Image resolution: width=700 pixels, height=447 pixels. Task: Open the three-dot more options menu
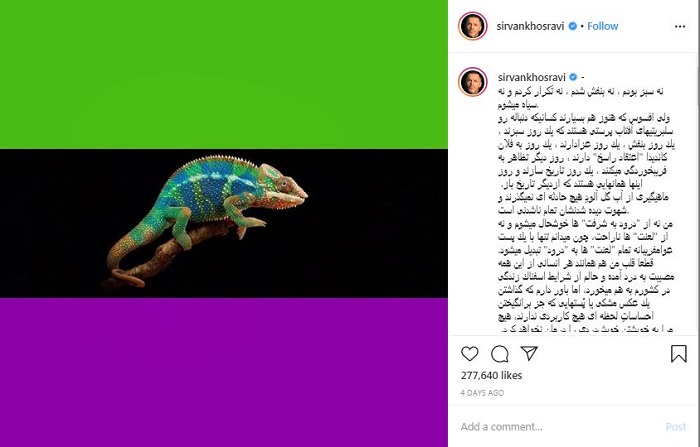point(680,27)
